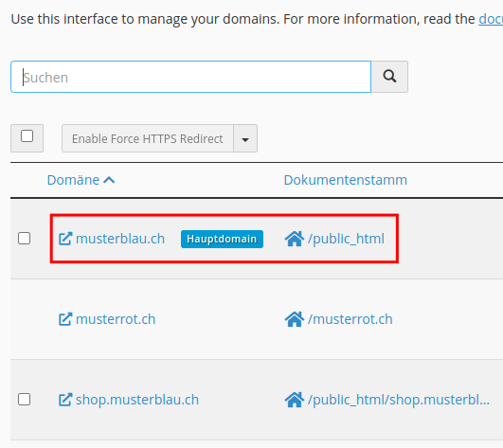Click the Hauptdomain badge
This screenshot has width=503, height=448.
point(222,239)
